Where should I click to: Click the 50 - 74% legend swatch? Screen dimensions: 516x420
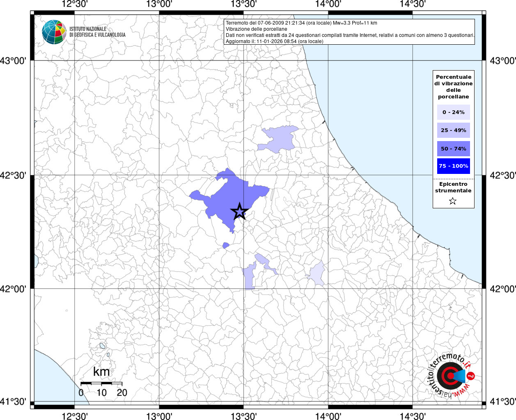click(454, 148)
